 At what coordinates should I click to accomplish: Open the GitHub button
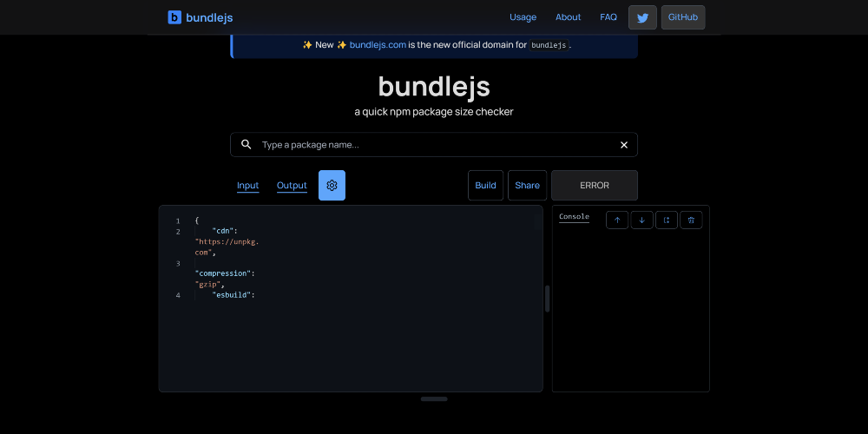682,17
